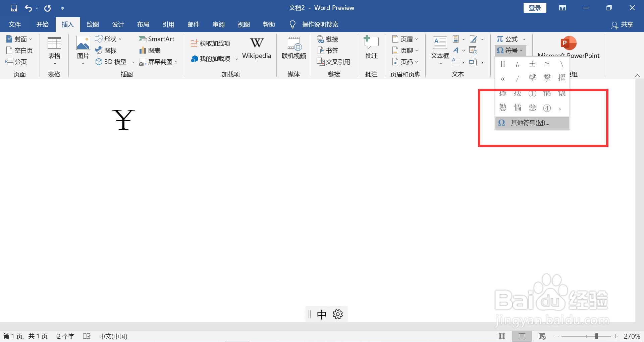The height and width of the screenshot is (342, 644).
Task: Open the proofing check icon in status bar
Action: tap(87, 336)
